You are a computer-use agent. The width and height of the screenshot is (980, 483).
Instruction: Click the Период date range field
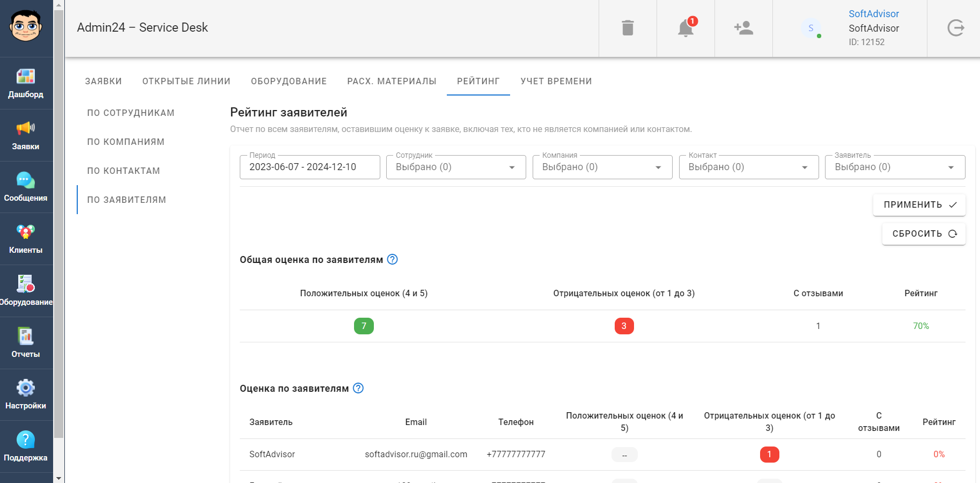point(310,167)
